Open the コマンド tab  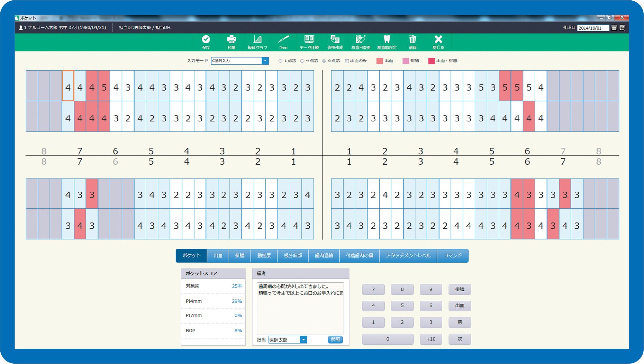(453, 256)
